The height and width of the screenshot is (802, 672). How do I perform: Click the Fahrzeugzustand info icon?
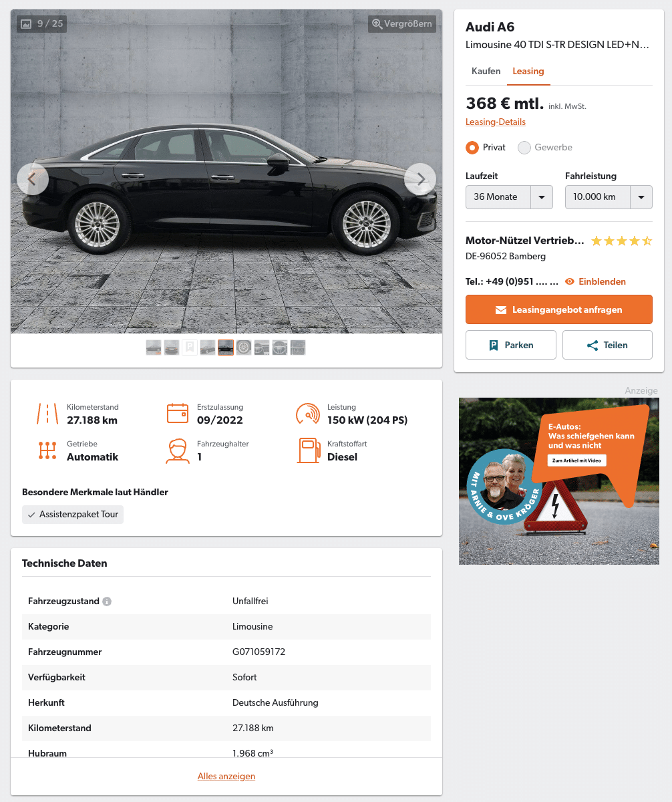[x=107, y=601]
